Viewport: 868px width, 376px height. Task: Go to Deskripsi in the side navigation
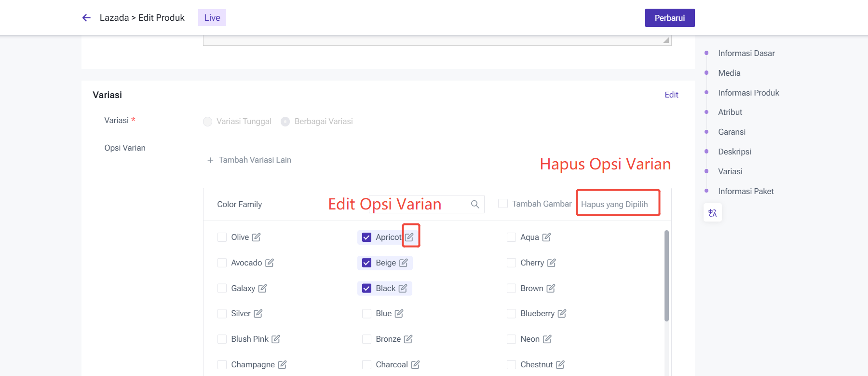tap(734, 152)
